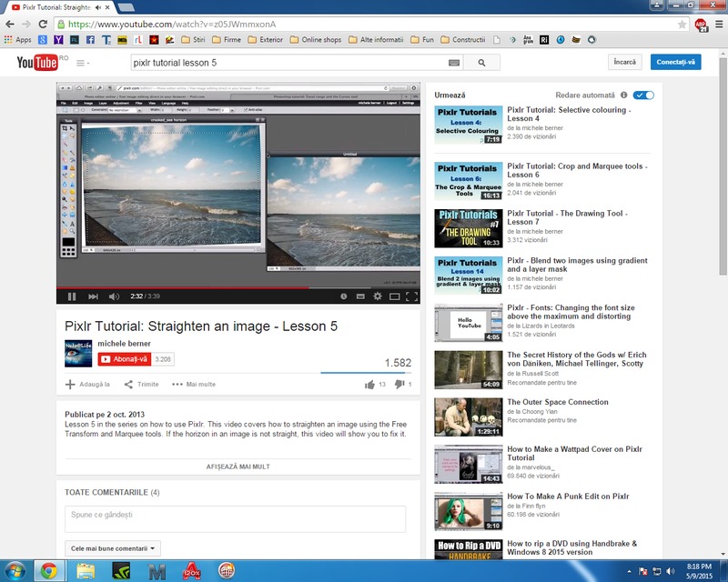Click the Conectați-vă sign-in button
Screen dimensions: 728x582
(675, 62)
